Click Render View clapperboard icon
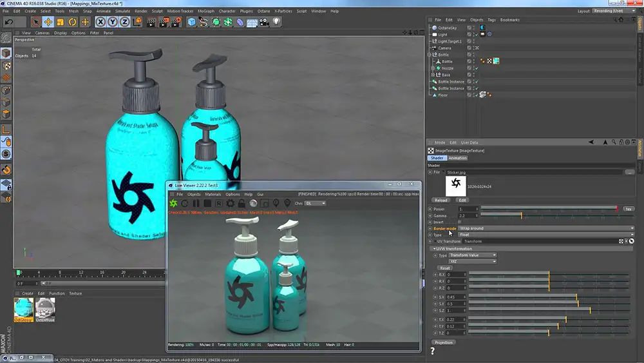 (x=151, y=22)
